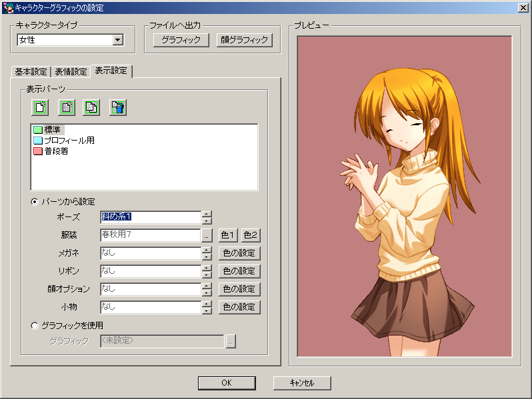Click the new set with grid-page icon
Screen dimensions: 532x399
click(67, 108)
